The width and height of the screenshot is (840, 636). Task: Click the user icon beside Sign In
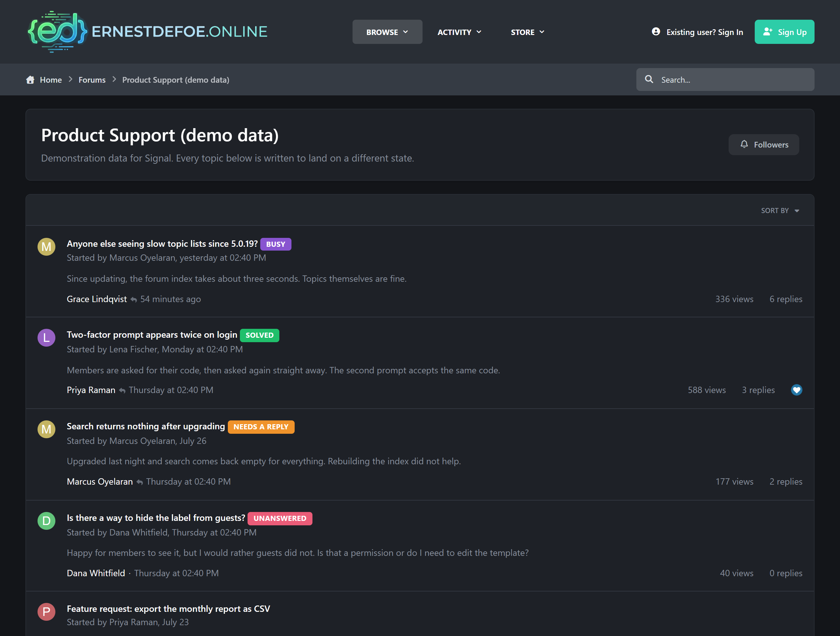(656, 31)
